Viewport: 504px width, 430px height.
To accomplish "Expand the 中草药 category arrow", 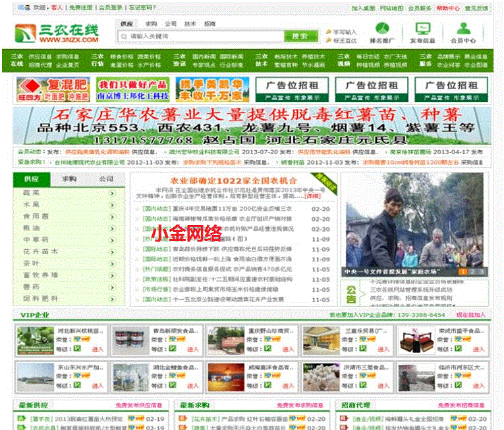I will [113, 240].
